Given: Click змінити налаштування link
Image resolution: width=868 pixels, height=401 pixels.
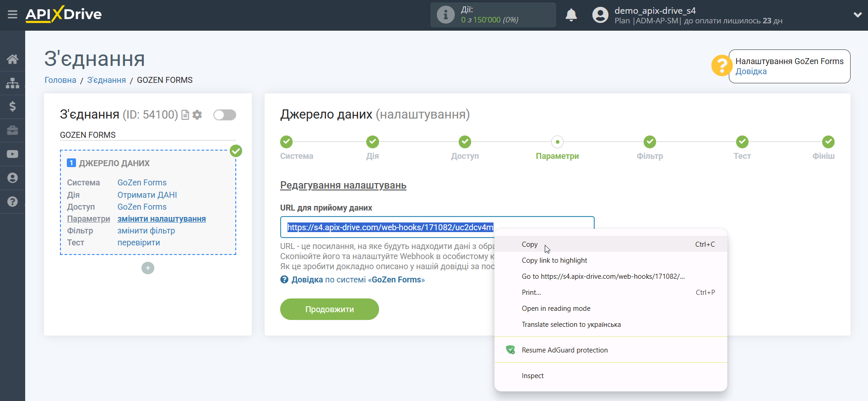Looking at the screenshot, I should [162, 219].
